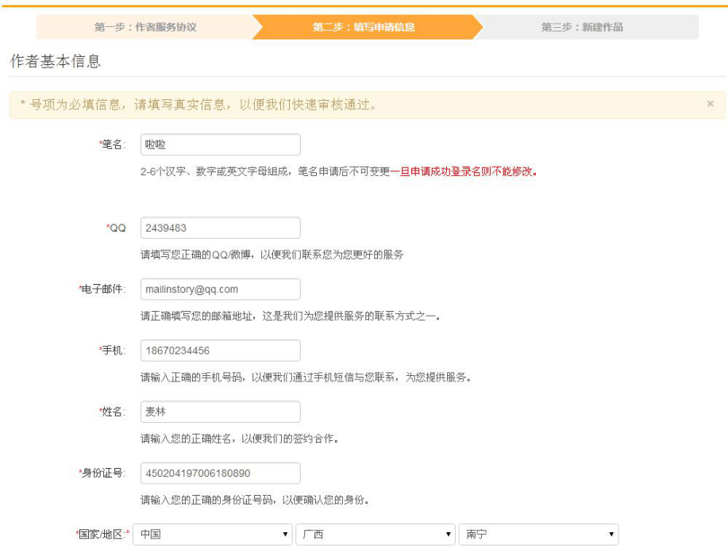Image resolution: width=728 pixels, height=560 pixels.
Task: Click the 姓名 field containing 麦林
Action: click(220, 412)
